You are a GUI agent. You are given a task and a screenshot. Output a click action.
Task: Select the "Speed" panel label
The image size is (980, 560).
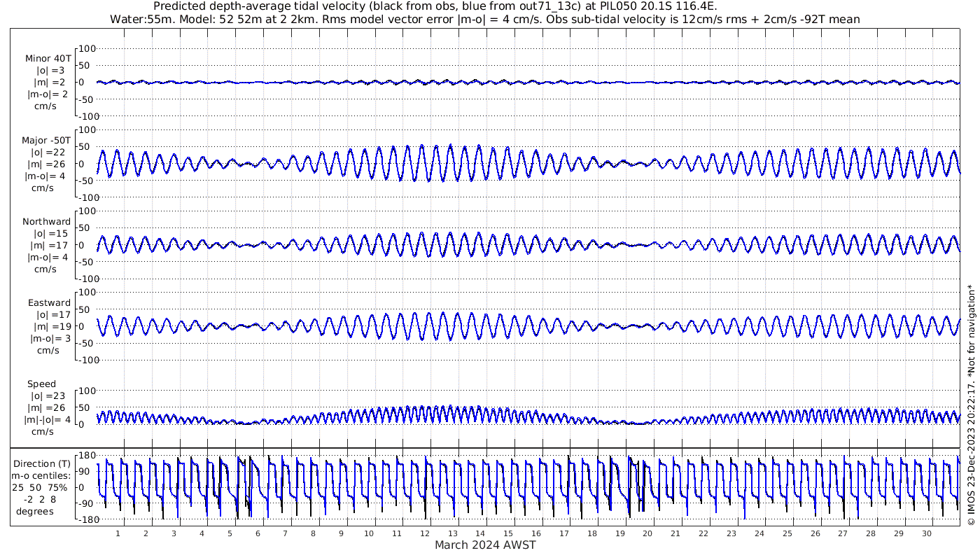[x=41, y=384]
